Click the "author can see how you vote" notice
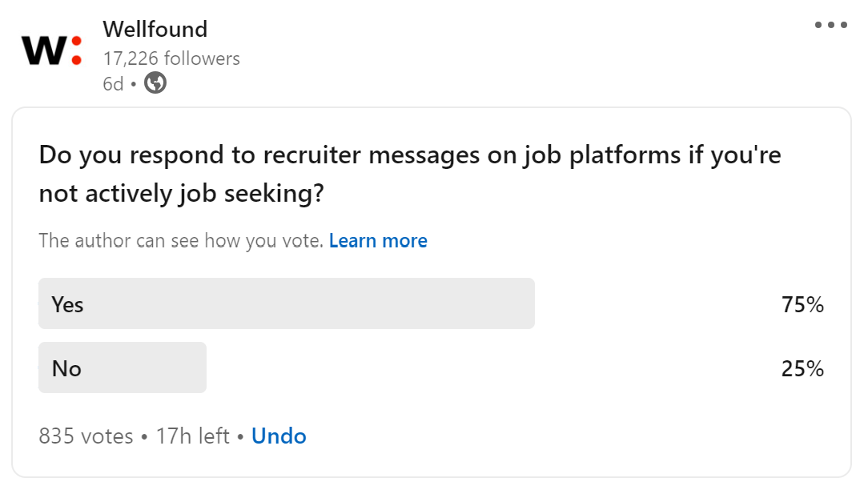Image resolution: width=868 pixels, height=490 pixels. pos(180,241)
